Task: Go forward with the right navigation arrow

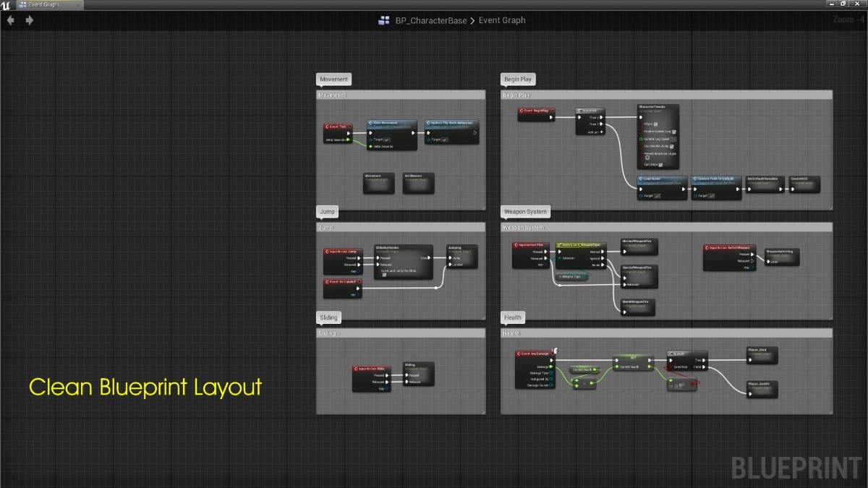Action: coord(29,20)
